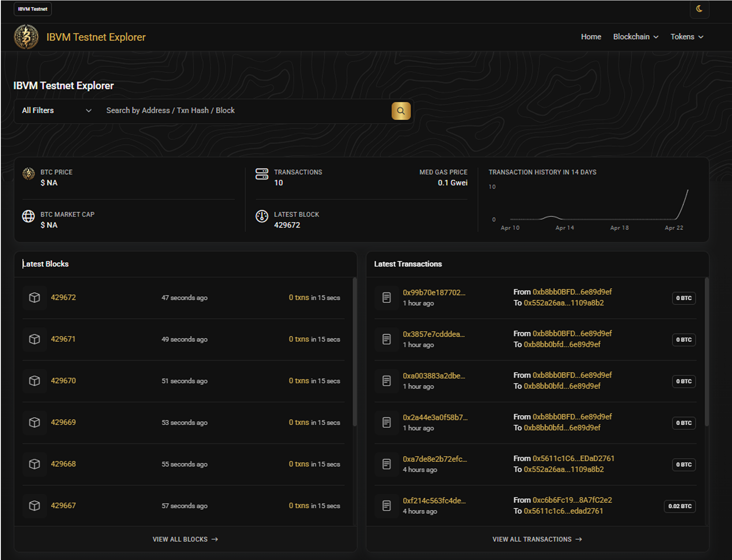Screen dimensions: 732x560
Task: Focus the address or txn hash search field
Action: coord(246,111)
